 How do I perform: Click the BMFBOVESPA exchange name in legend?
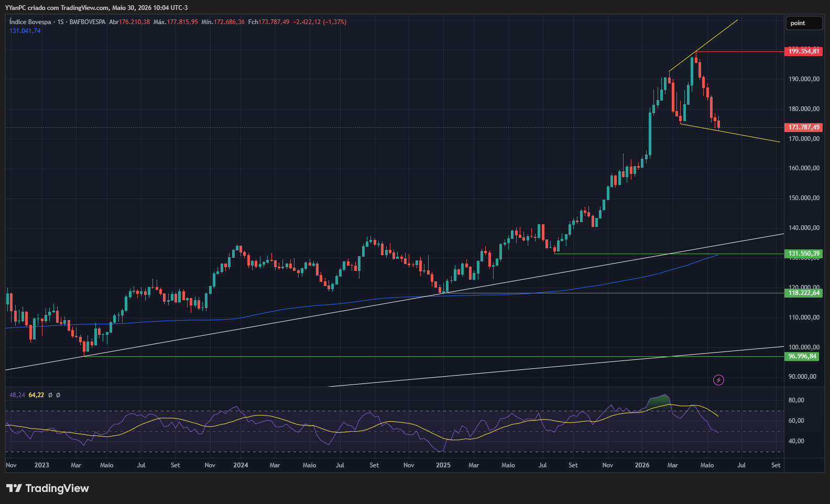88,22
